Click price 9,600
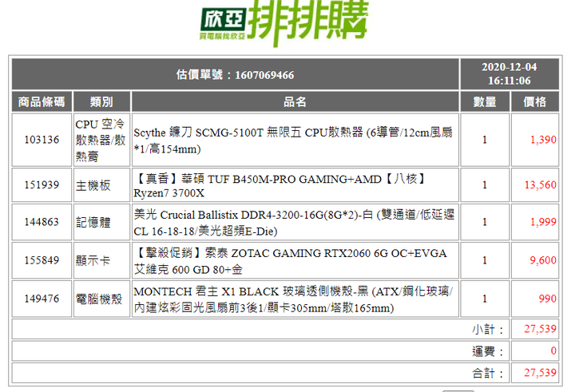The height and width of the screenshot is (392, 575). coord(543,260)
